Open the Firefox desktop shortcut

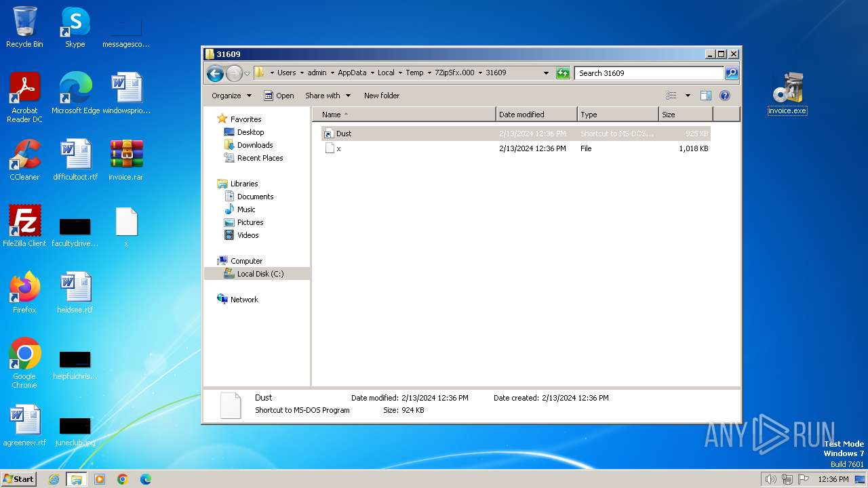tap(24, 292)
